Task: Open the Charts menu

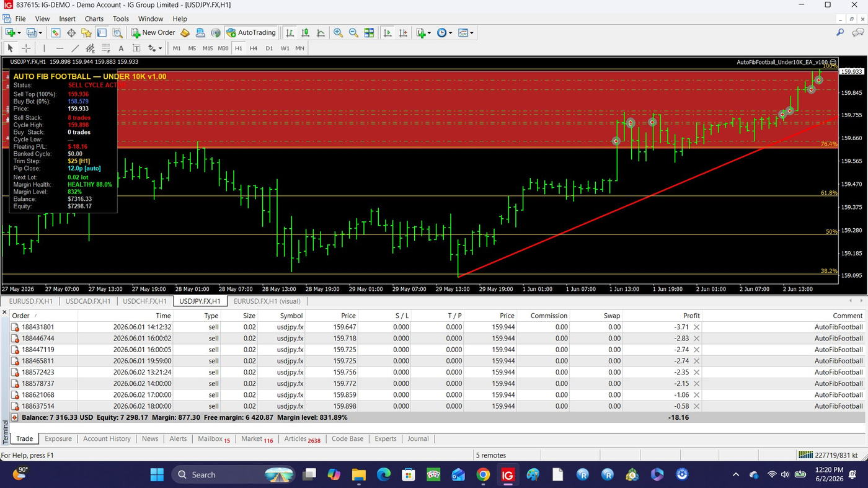Action: [x=94, y=19]
